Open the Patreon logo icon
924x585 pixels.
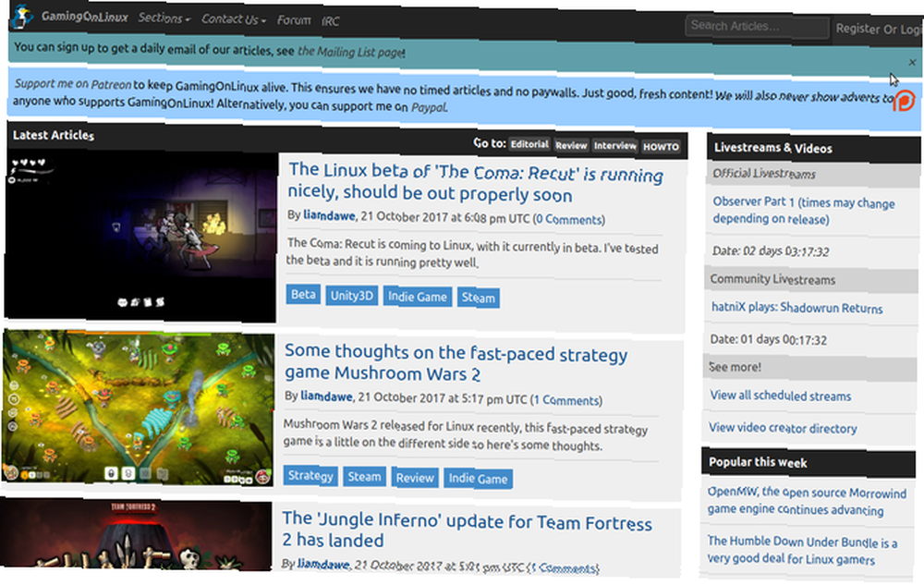coord(904,101)
